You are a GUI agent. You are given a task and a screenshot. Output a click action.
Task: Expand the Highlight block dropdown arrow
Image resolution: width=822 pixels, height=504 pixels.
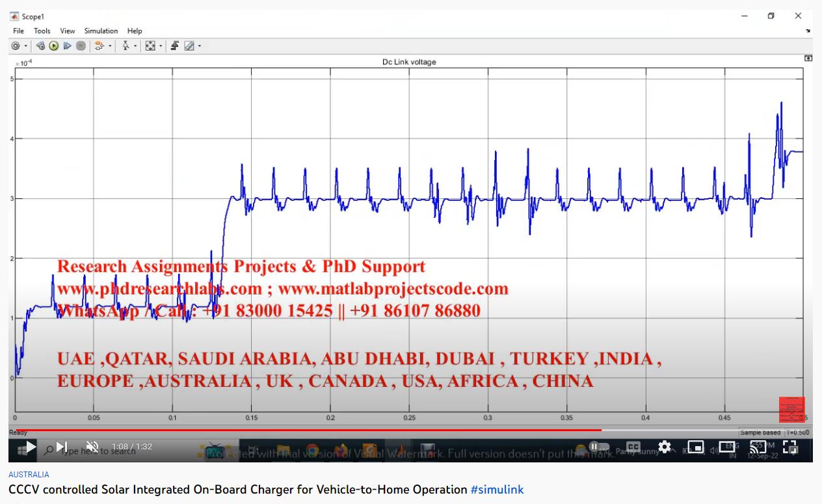click(110, 46)
